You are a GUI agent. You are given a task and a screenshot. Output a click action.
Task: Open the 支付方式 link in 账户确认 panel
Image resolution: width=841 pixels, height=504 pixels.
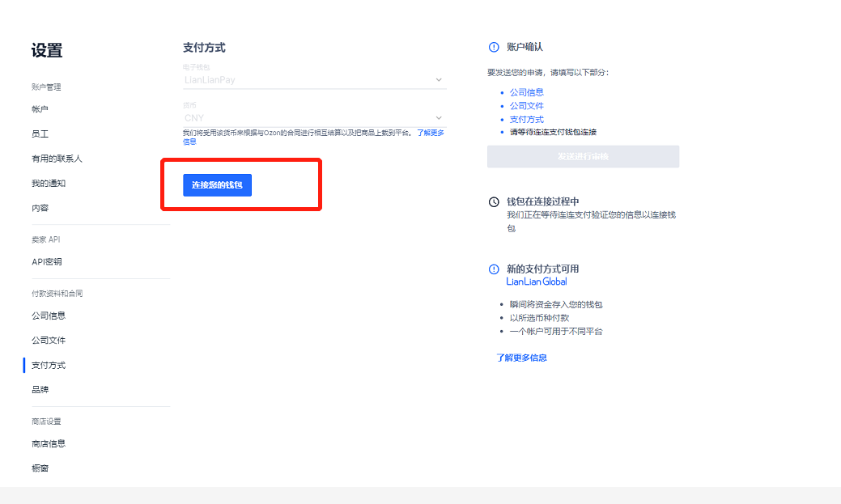click(x=527, y=119)
